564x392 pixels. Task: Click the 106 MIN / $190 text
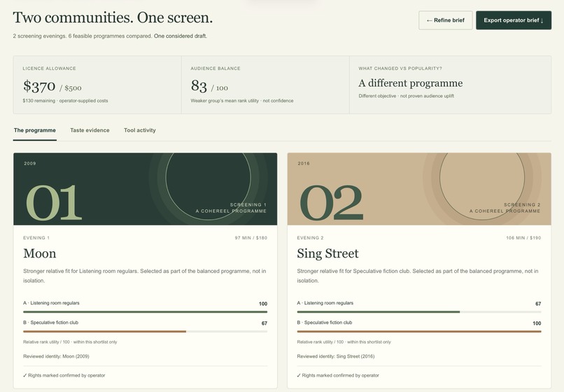pyautogui.click(x=523, y=238)
